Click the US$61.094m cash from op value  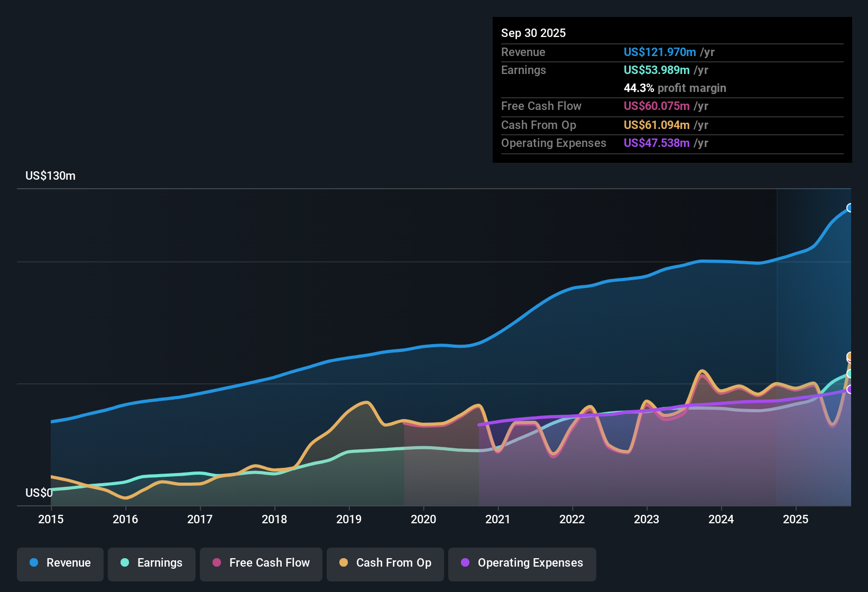tap(657, 125)
